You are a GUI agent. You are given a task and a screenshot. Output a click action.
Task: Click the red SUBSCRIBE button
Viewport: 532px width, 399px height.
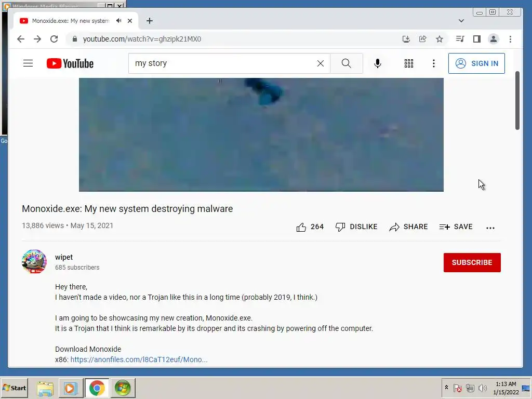pos(472,262)
